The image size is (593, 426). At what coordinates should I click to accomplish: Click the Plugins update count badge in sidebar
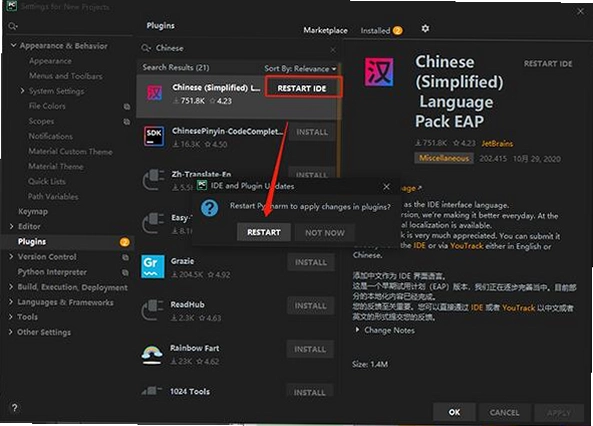tap(124, 242)
